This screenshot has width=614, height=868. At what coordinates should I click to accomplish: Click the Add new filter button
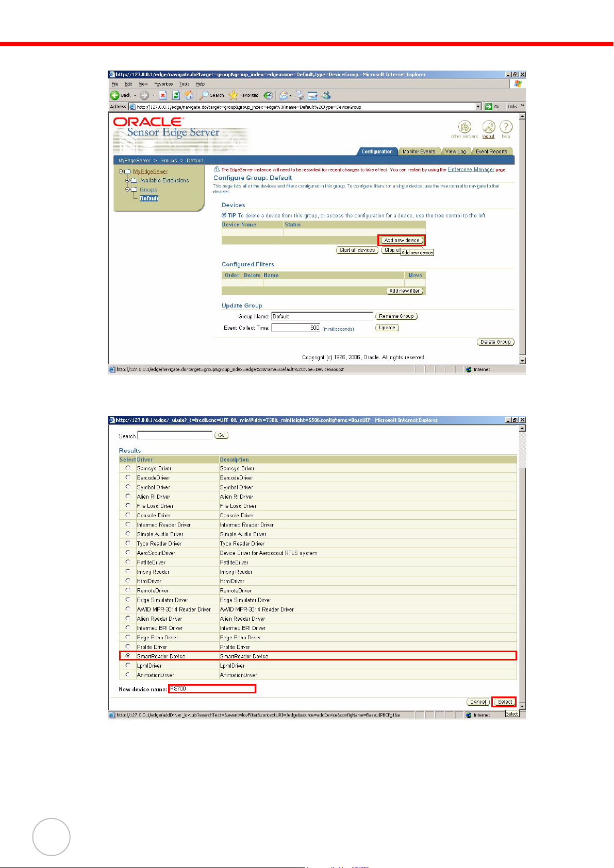click(x=405, y=291)
